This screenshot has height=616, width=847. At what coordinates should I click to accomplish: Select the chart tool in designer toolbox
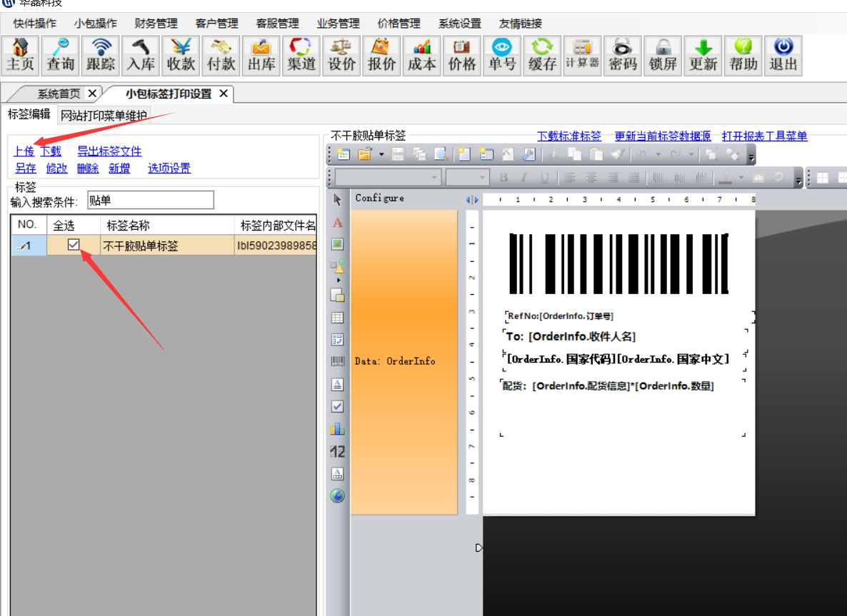pyautogui.click(x=338, y=428)
